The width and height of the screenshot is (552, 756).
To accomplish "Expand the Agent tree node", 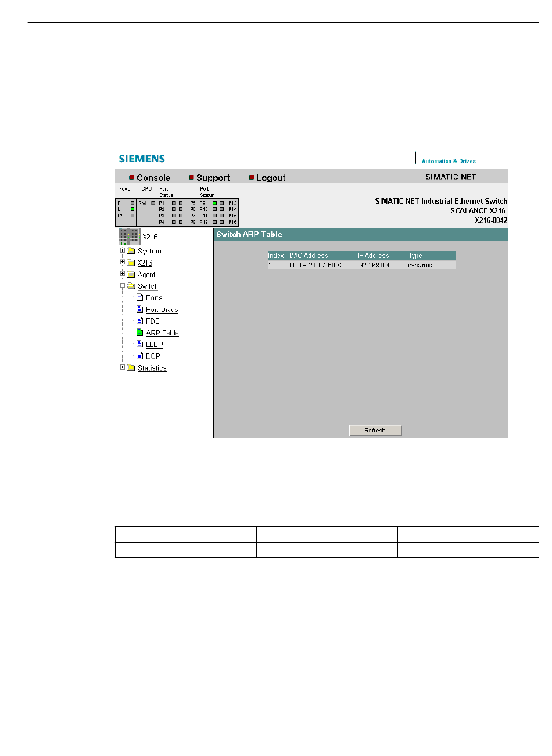I will [x=123, y=274].
